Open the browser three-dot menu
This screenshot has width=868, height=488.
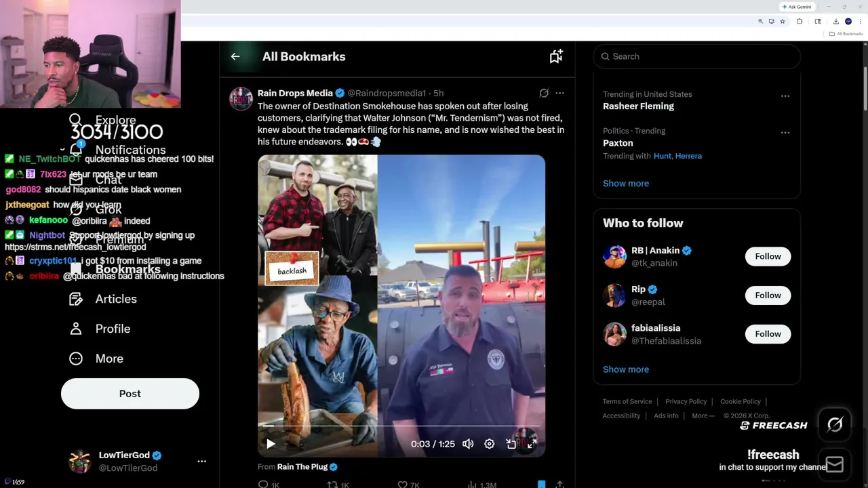coord(860,22)
